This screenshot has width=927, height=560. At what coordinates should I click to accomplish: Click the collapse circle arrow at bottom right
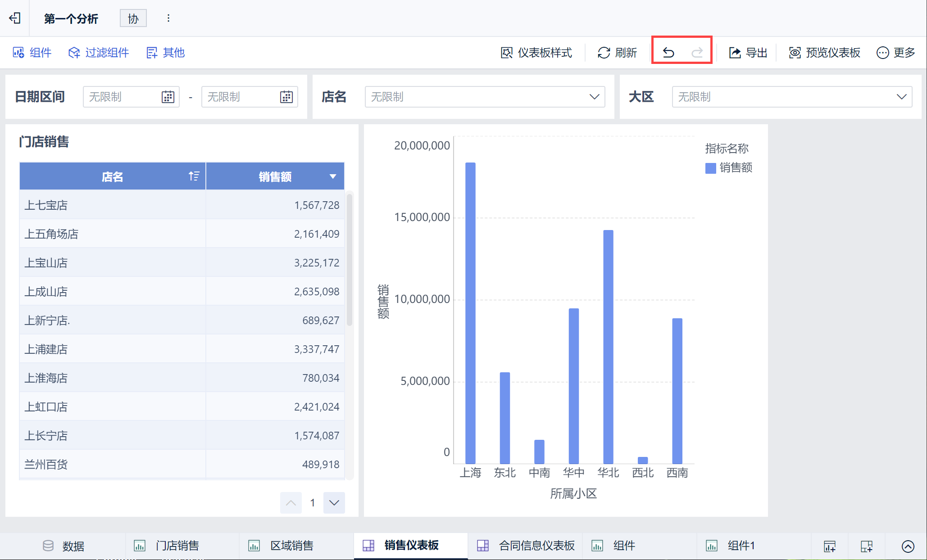(x=908, y=546)
